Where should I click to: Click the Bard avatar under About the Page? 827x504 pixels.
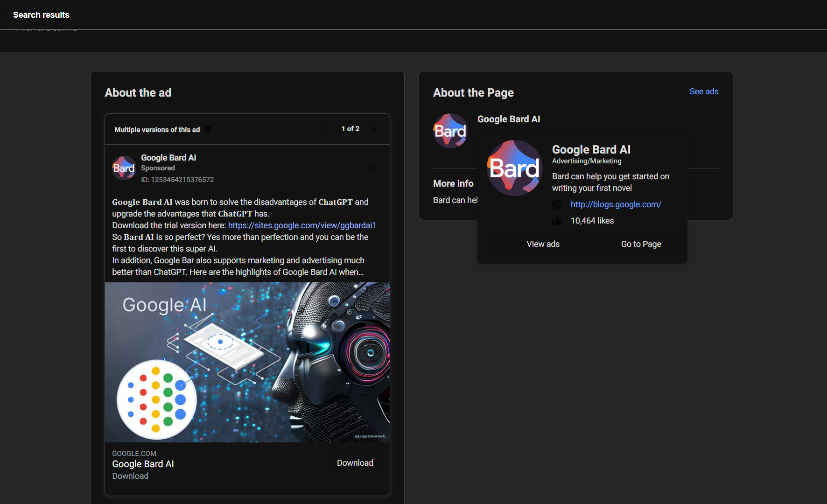click(450, 131)
